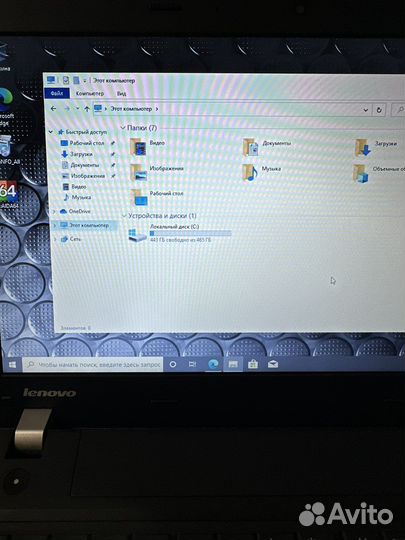Click the C: drive capacity bar
Viewport: 405px width, 540px height.
[x=190, y=233]
